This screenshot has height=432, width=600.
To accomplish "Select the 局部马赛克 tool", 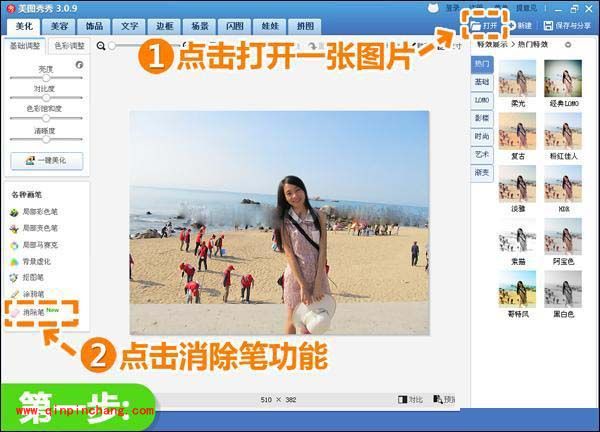I will pos(34,245).
